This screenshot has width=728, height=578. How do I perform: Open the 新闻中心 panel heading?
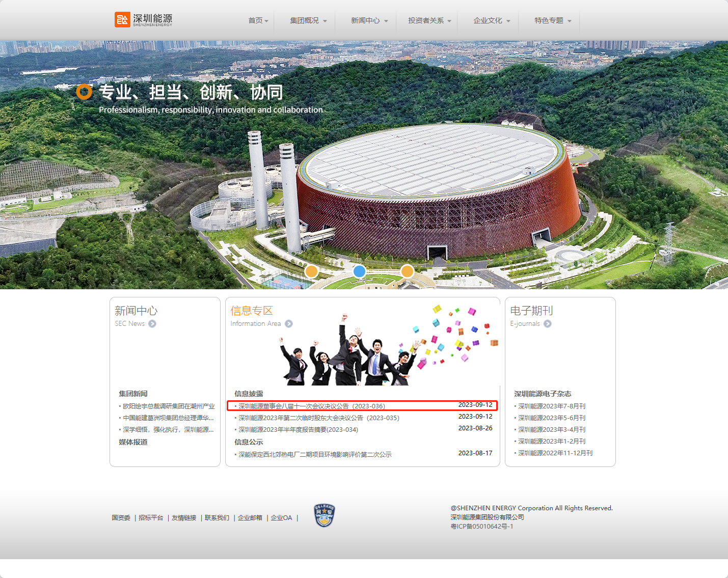point(136,311)
